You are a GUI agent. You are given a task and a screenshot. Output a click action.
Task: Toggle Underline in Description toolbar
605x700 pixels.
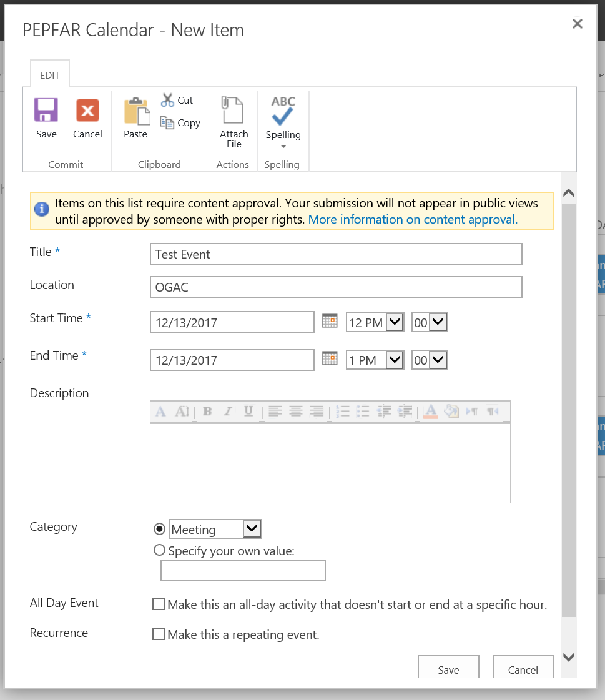point(248,411)
